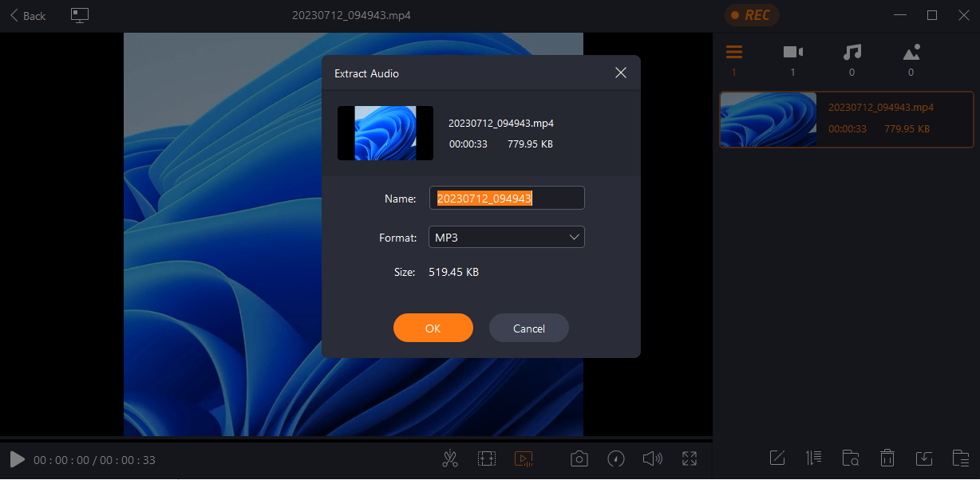Click 00:00:33 duration in recordings list
Viewport: 980px width, 480px height.
[x=848, y=128]
